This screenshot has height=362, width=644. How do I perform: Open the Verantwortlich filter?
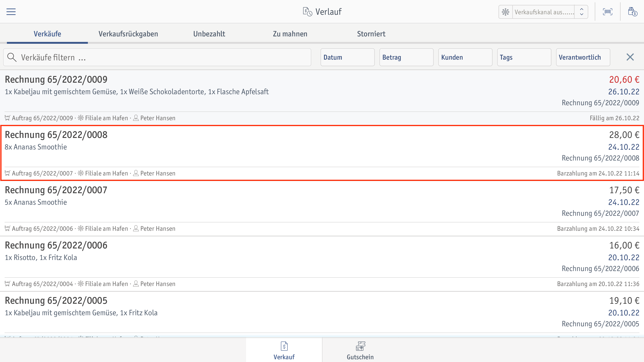click(x=583, y=57)
